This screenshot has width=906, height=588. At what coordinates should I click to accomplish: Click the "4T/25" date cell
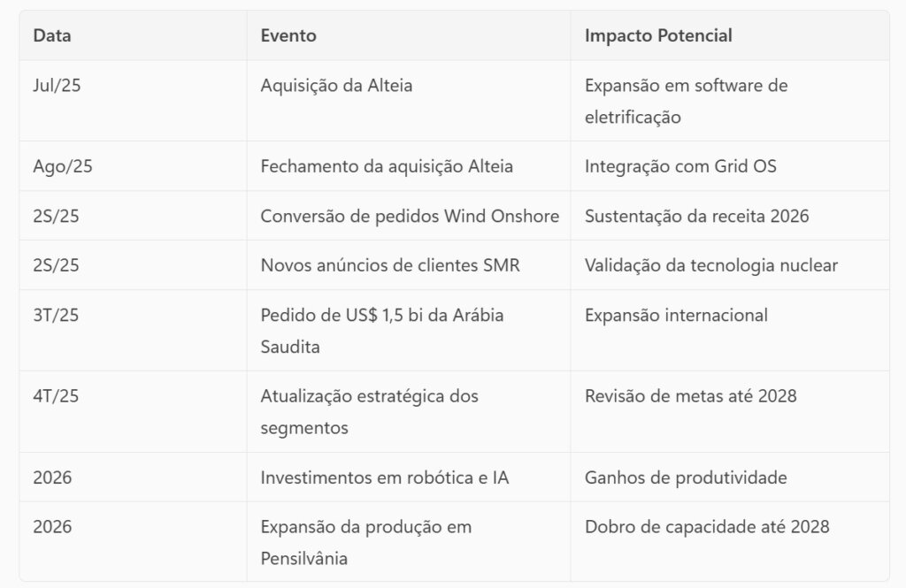click(56, 396)
